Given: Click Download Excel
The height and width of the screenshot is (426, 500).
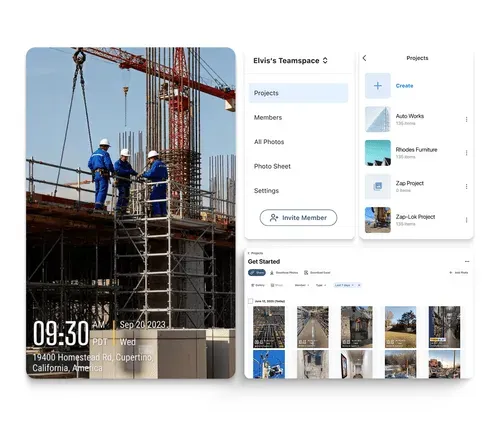Looking at the screenshot, I should click(317, 273).
